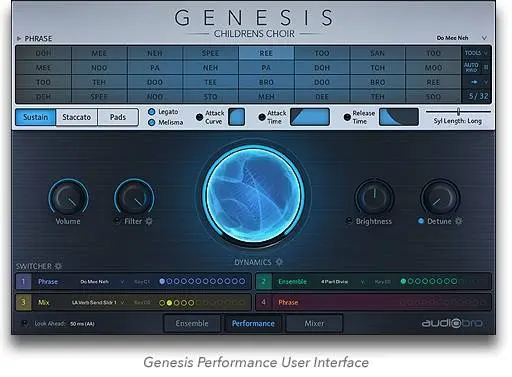Viewport: 512px width, 377px height.
Task: Select switcher slot number 4
Action: pyautogui.click(x=263, y=302)
